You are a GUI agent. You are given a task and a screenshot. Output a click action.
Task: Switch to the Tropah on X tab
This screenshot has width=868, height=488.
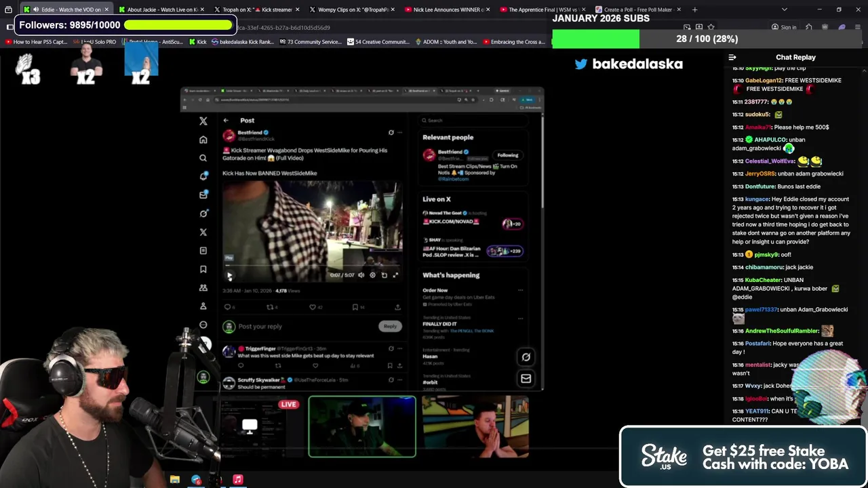click(x=256, y=9)
